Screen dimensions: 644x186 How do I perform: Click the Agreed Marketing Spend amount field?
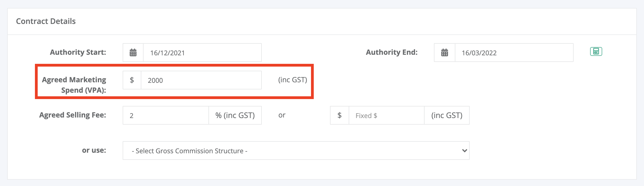pyautogui.click(x=201, y=80)
